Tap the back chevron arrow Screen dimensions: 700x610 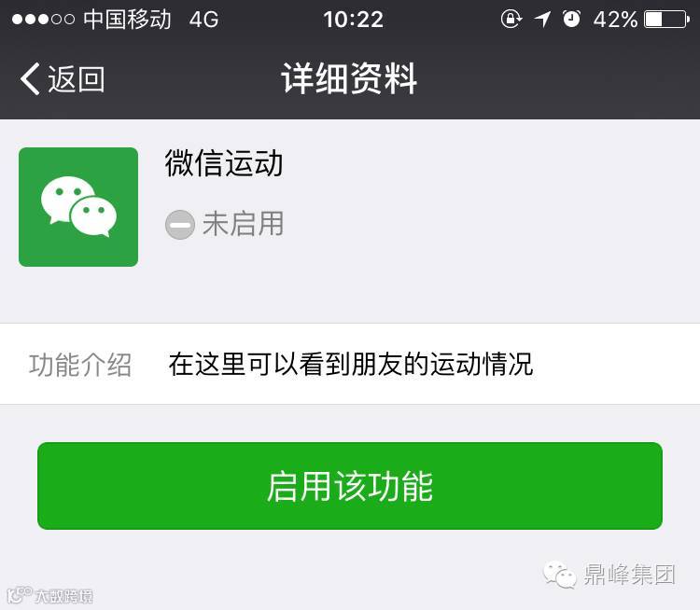click(x=30, y=79)
